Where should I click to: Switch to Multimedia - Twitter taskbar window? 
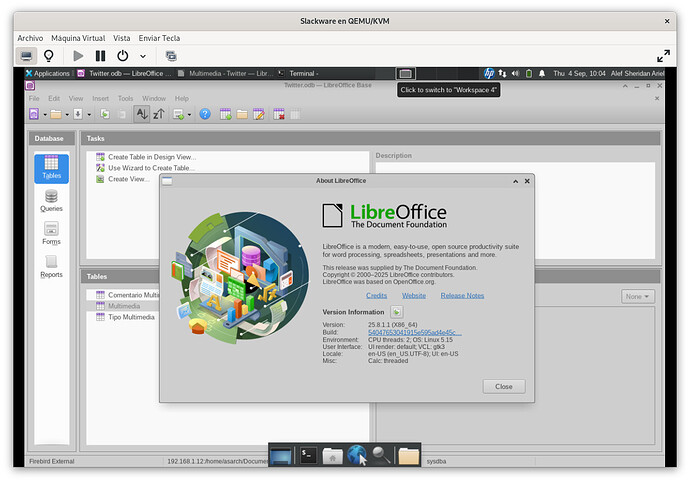225,74
